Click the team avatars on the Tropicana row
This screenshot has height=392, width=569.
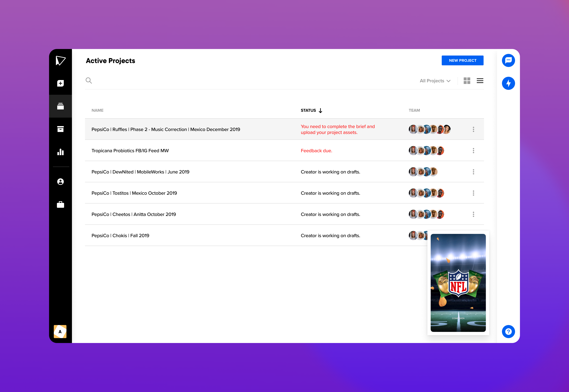426,151
